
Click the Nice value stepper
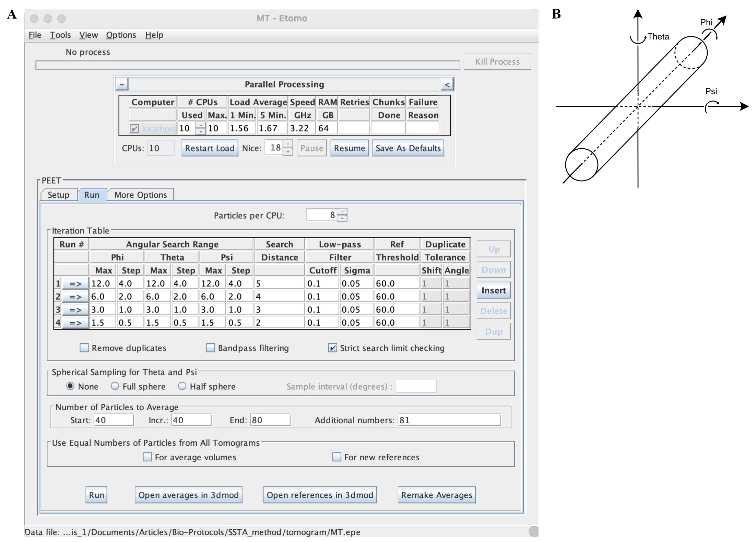pos(288,148)
